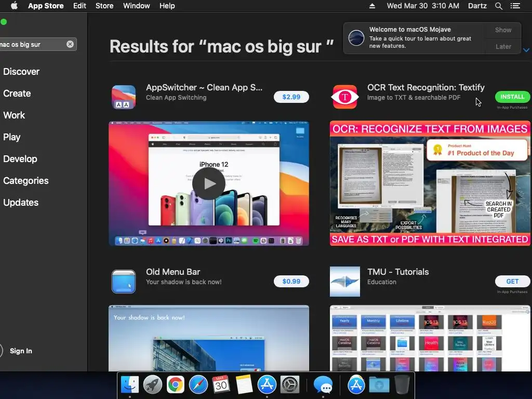
Task: Click the Your shadow is back now! subtitle
Action: 183,282
